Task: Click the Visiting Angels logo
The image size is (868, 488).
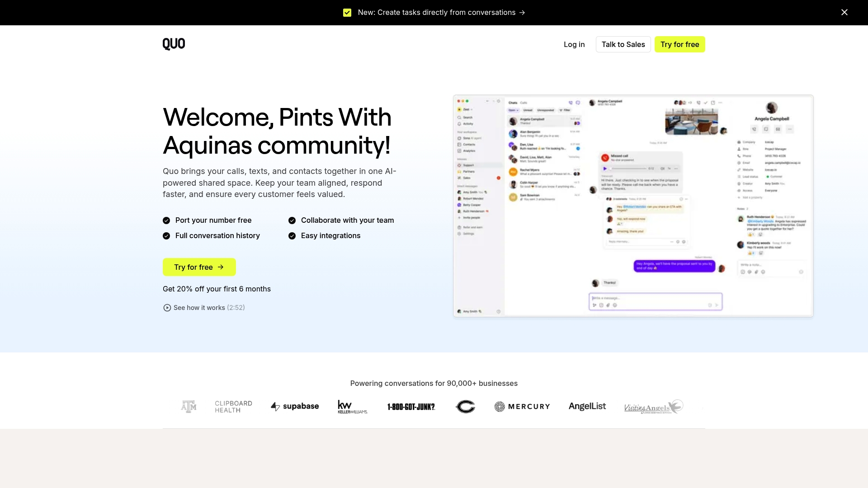Action: tap(654, 407)
